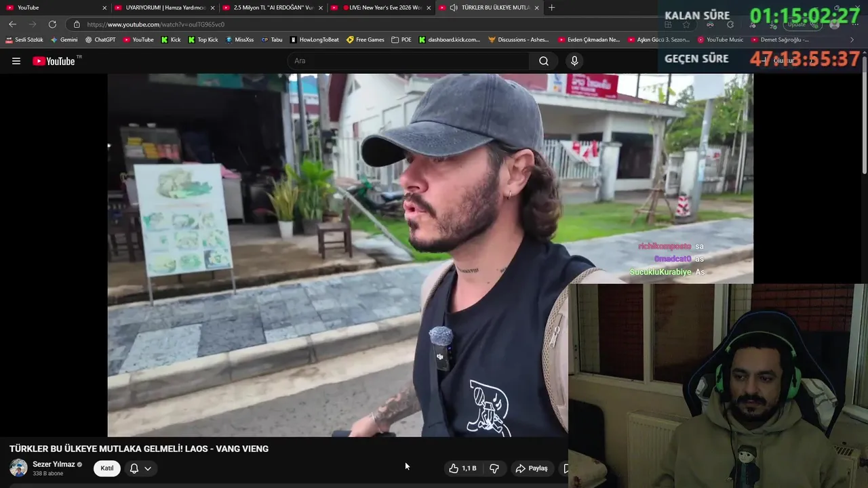Close the first YouTube tab

[104, 7]
